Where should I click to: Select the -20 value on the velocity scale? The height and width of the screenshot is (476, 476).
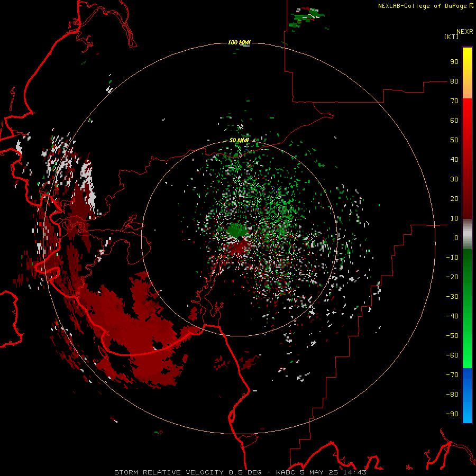tap(452, 277)
